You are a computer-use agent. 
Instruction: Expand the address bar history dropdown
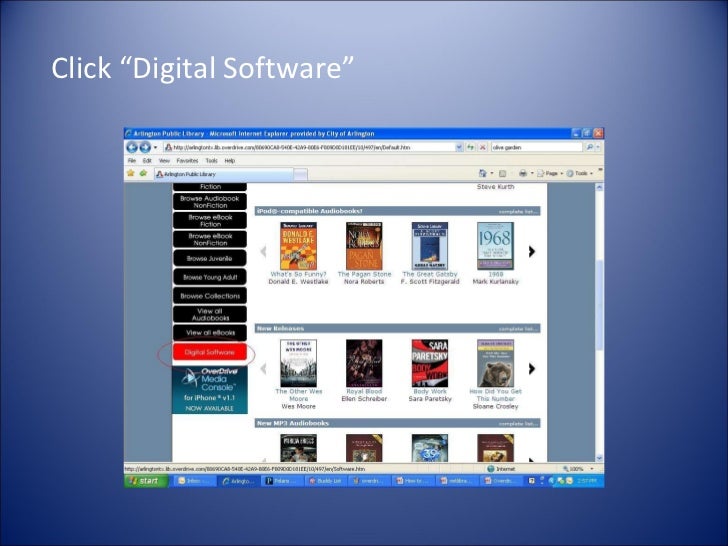tap(459, 147)
